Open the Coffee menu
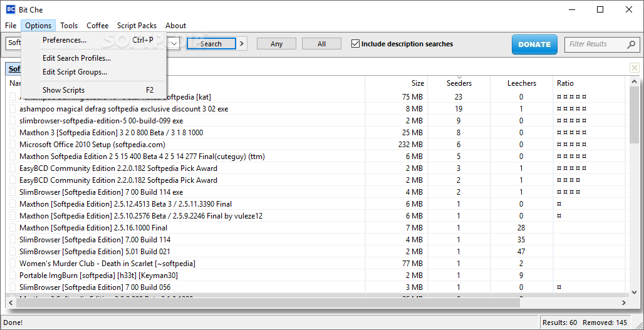 [x=98, y=26]
